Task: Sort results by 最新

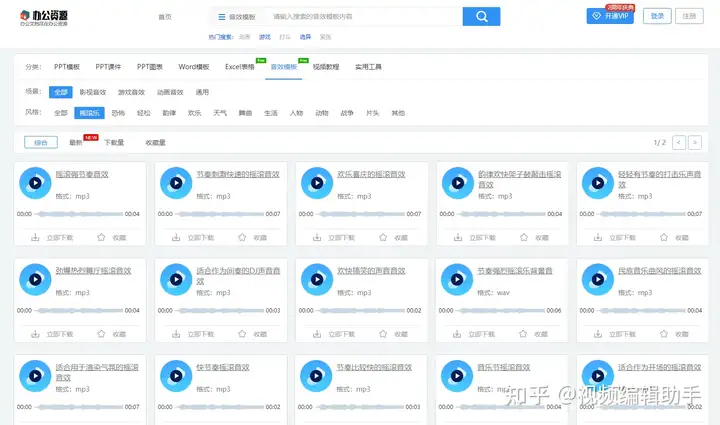Action: (76, 143)
